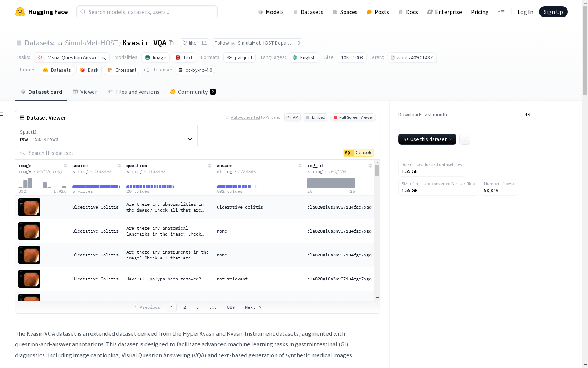Focus the top search models field
Image resolution: width=588 pixels, height=368 pixels.
coord(147,12)
